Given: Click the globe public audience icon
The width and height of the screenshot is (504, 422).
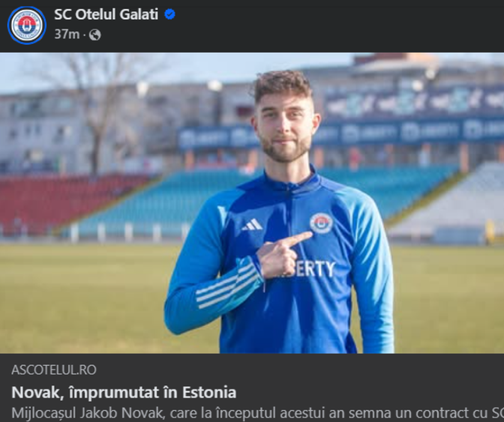Looking at the screenshot, I should click(95, 34).
